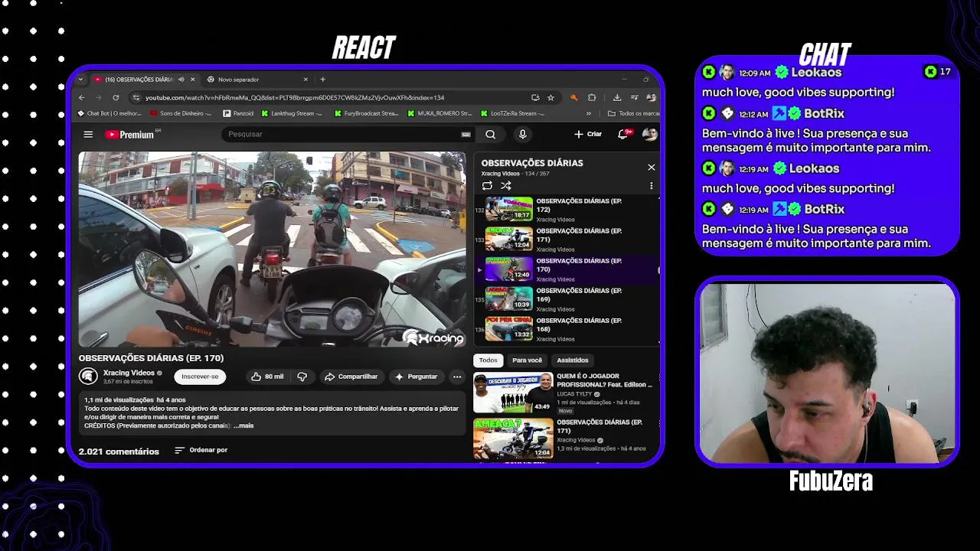This screenshot has width=980, height=551.
Task: Click the cast/install icon in address bar
Action: click(x=535, y=97)
